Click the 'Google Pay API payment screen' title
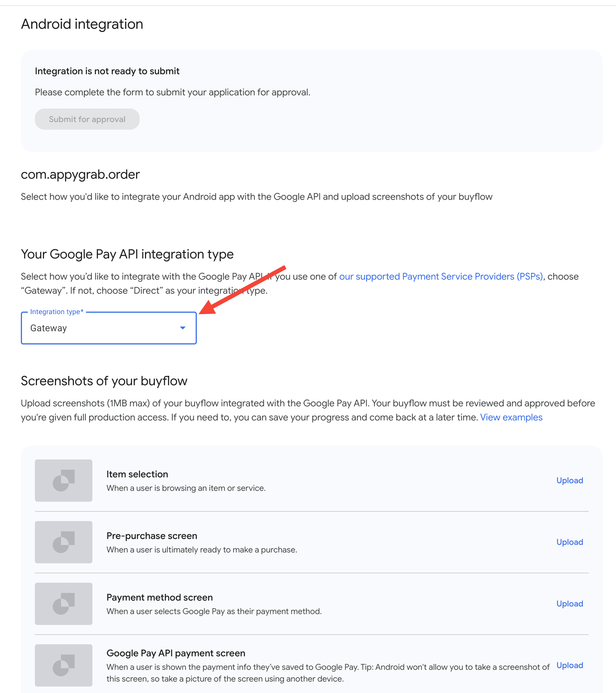The image size is (616, 693). tap(176, 653)
